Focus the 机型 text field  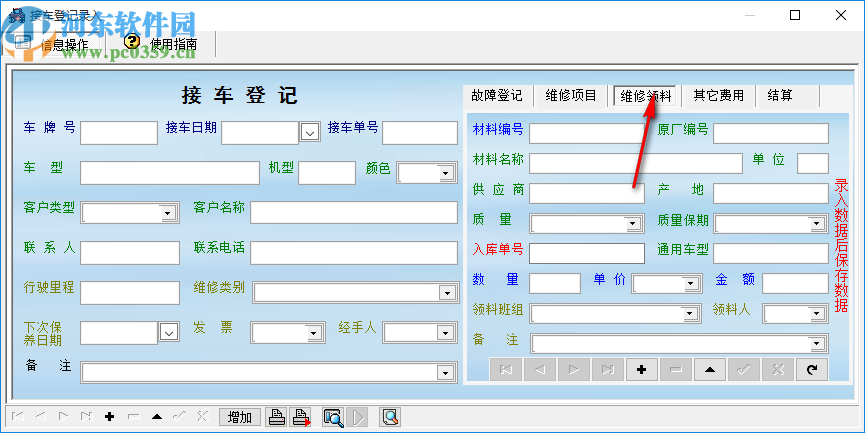pyautogui.click(x=327, y=173)
